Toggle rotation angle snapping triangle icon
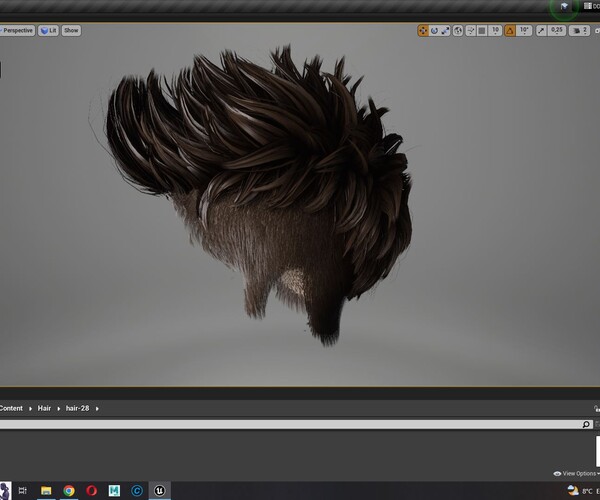 point(510,31)
